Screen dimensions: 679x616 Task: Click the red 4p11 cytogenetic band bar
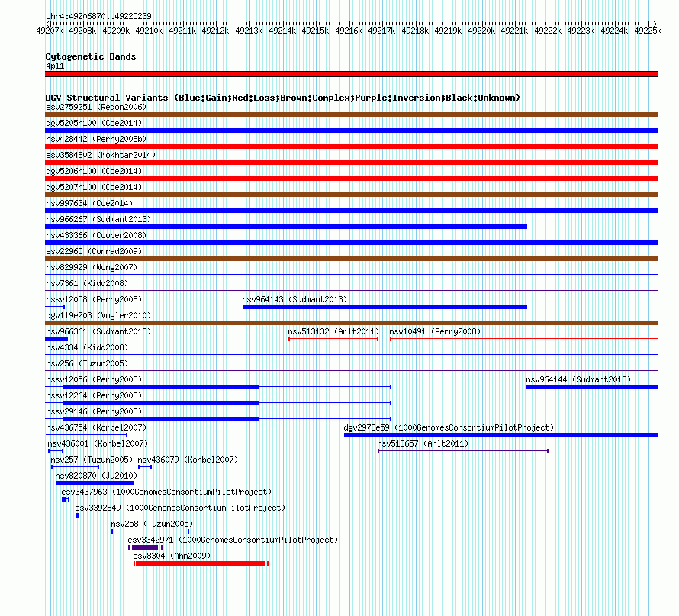pos(351,74)
